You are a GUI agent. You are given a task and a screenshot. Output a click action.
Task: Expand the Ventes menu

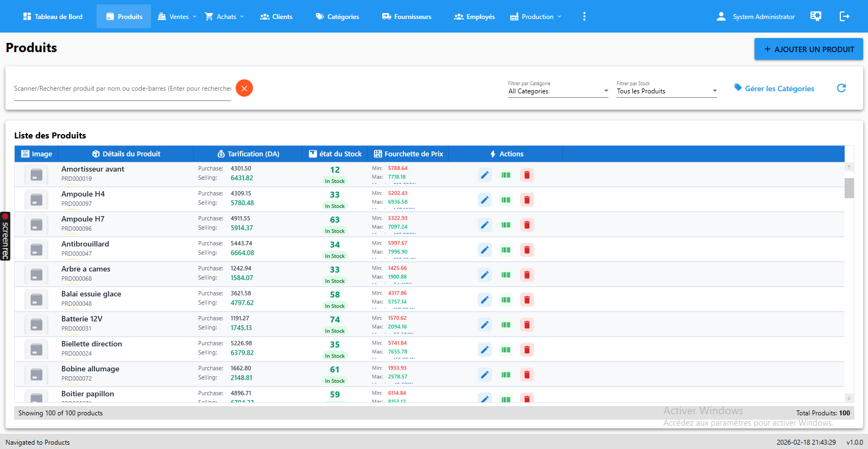point(177,16)
